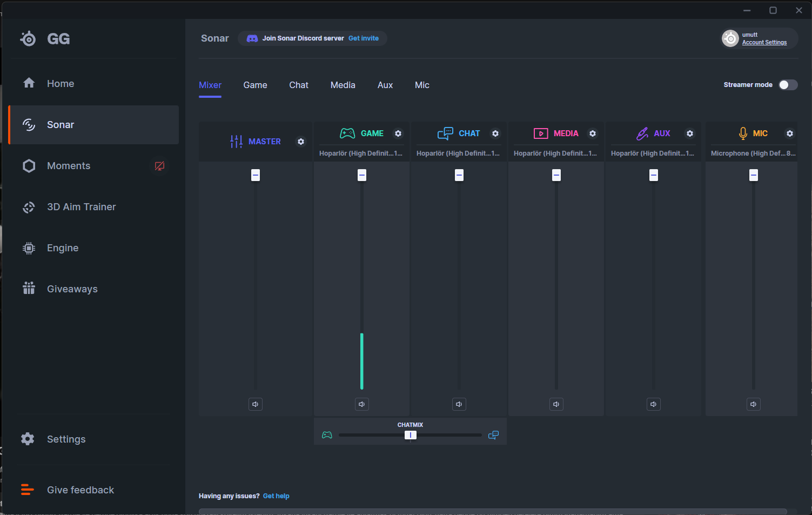Mute the MEDIA channel

point(556,404)
